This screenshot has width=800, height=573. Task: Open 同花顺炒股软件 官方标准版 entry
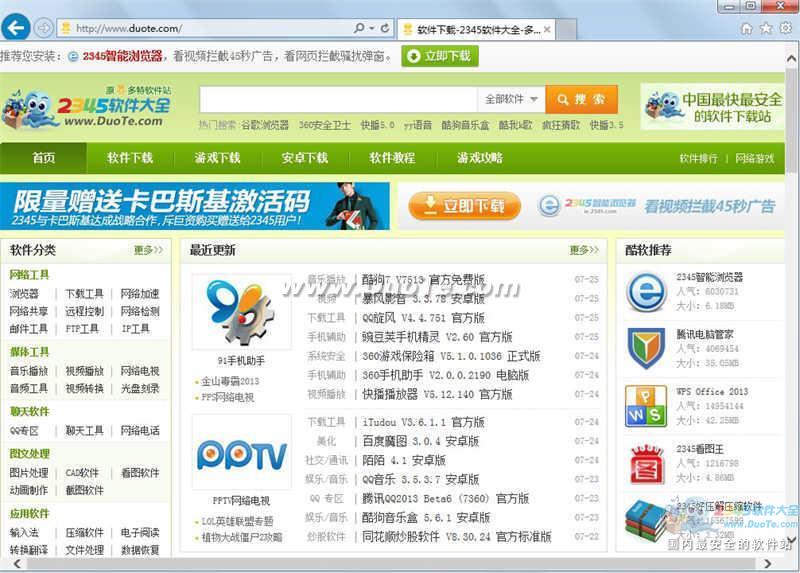tap(457, 537)
